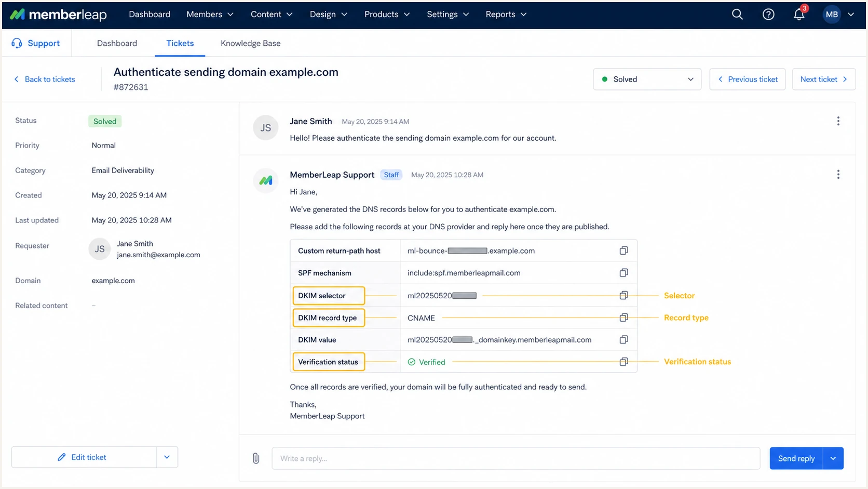This screenshot has height=489, width=868.
Task: Go to Previous ticket
Action: pos(748,79)
